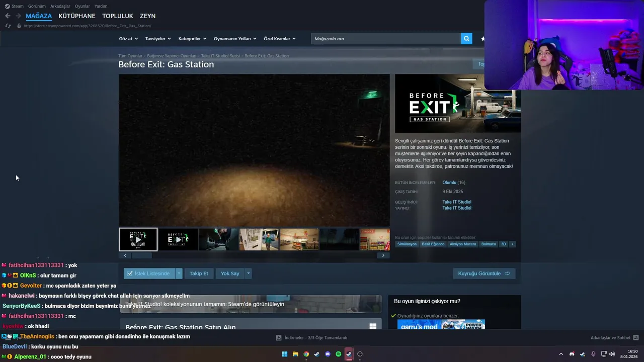644x362 pixels.
Task: Expand the Yok Say dropdown arrow
Action: pos(248,274)
